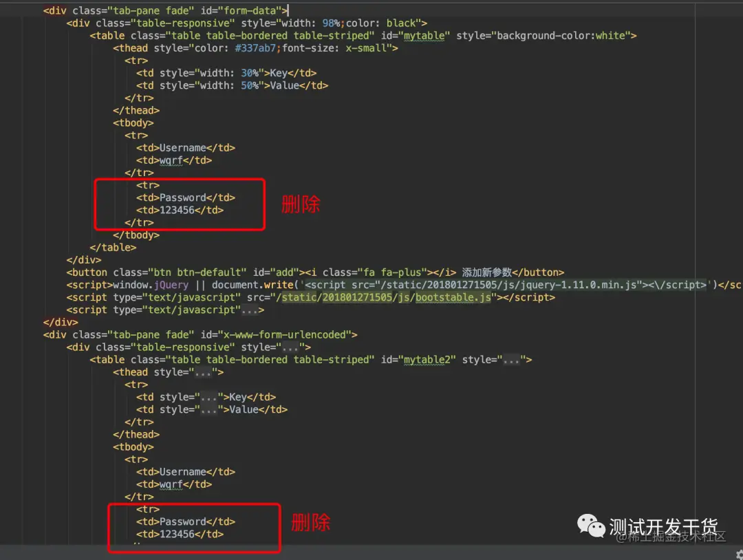Click the bootstable.js file reference
The width and height of the screenshot is (743, 560).
[x=453, y=297]
